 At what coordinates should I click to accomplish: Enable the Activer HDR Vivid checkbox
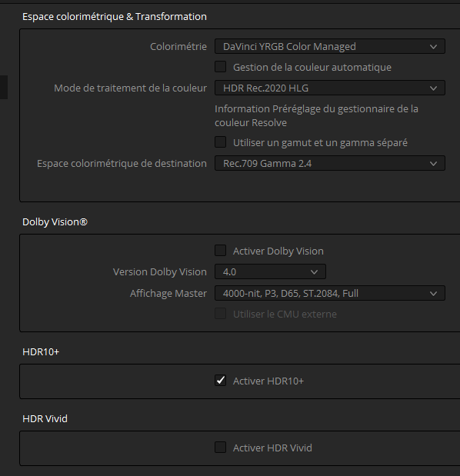coord(221,447)
